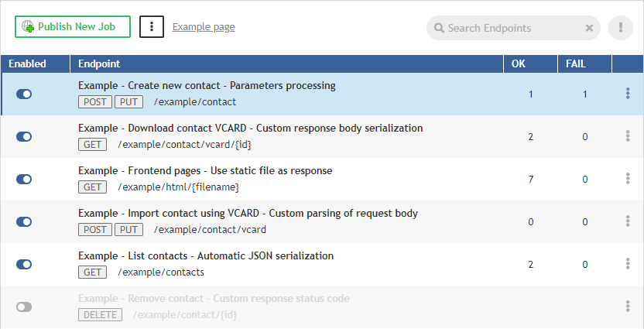This screenshot has height=329, width=644.
Task: Clear the Search Endpoints field with the X
Action: 589,28
